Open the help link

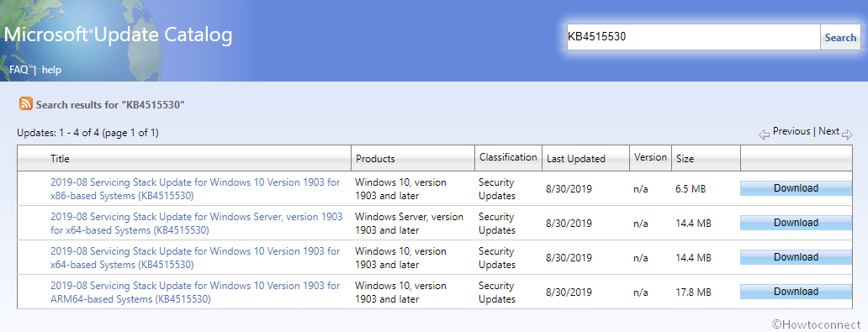[51, 70]
